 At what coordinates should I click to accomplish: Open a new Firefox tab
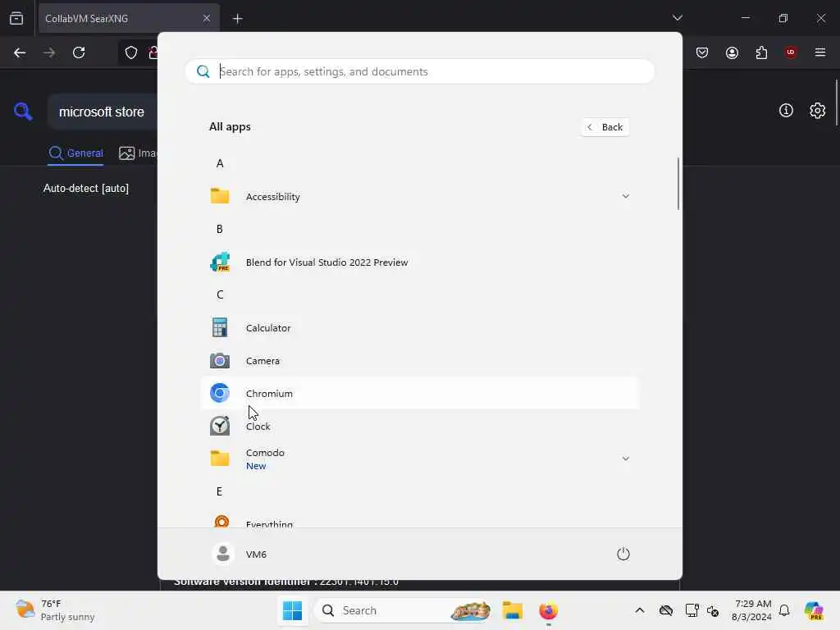(x=238, y=18)
